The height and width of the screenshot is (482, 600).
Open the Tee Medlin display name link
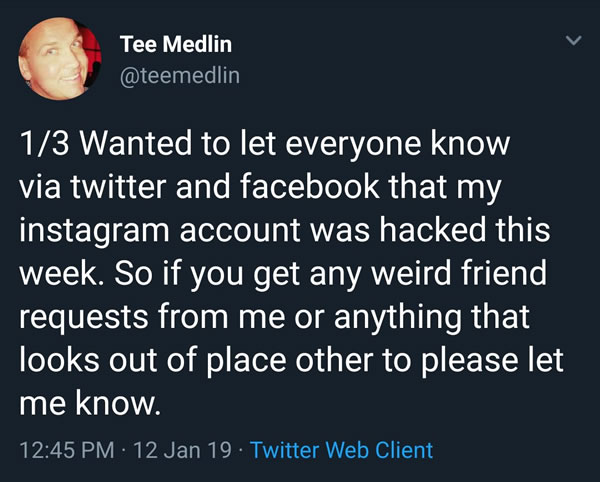[x=174, y=43]
